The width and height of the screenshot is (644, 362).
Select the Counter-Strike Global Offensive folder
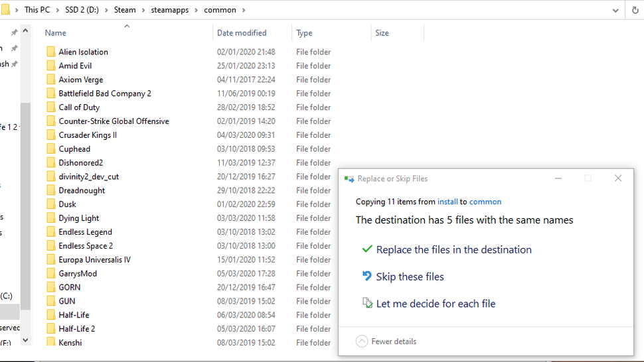click(114, 121)
